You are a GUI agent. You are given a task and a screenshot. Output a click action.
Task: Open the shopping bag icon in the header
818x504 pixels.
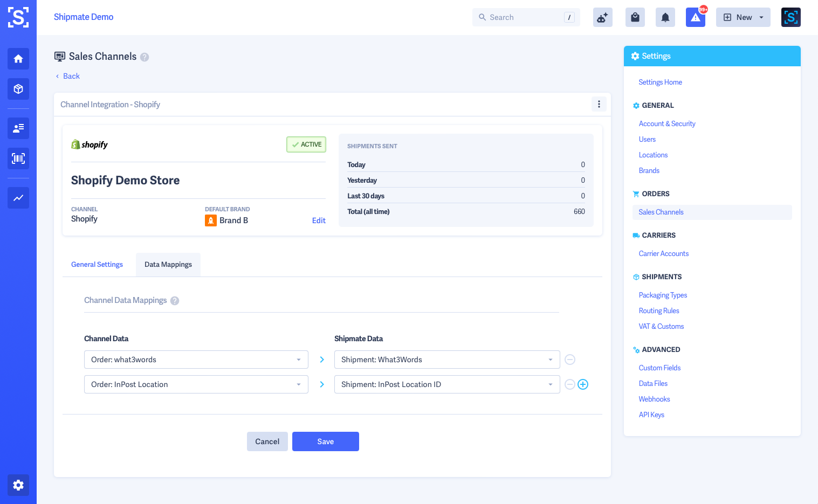coord(635,17)
